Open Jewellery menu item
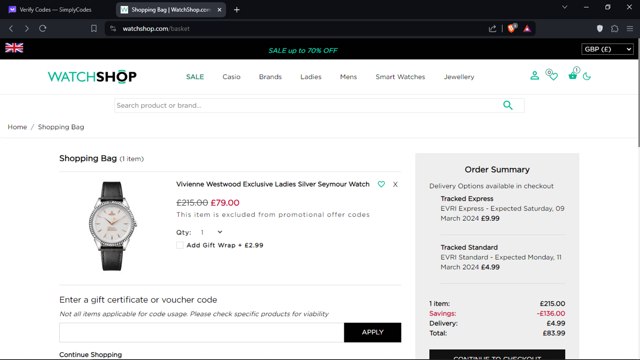This screenshot has height=360, width=640. pos(459,77)
